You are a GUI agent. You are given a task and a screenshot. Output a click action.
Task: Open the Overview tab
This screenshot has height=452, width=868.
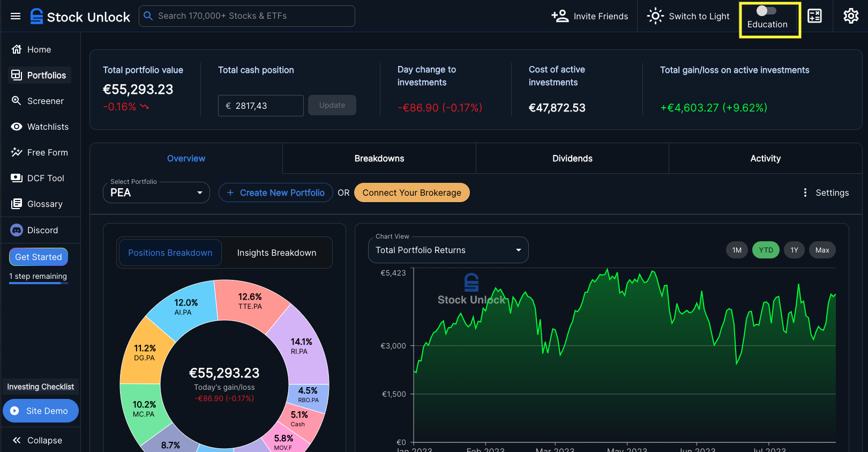(186, 158)
